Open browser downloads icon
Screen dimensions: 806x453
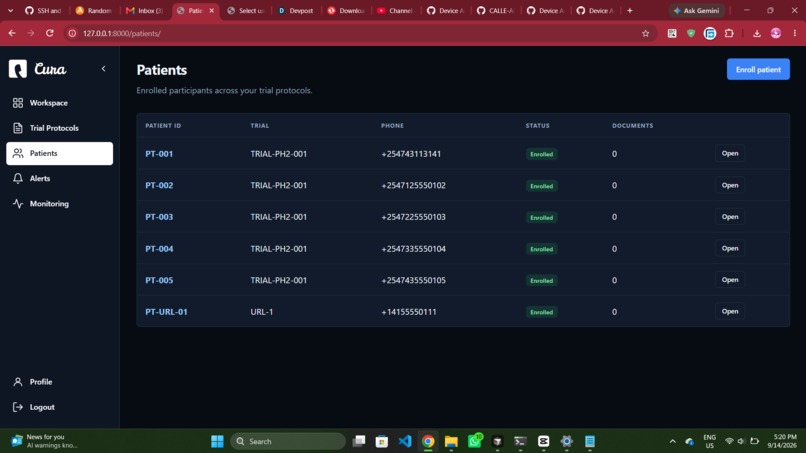pos(757,33)
